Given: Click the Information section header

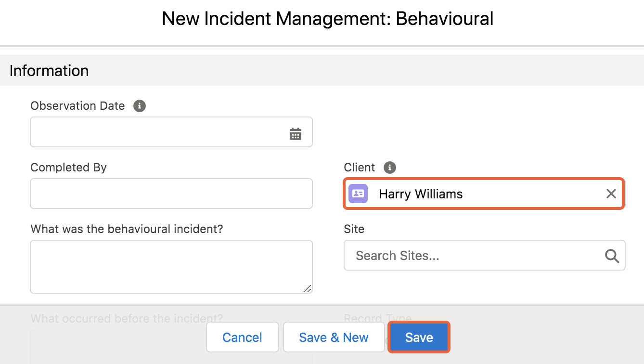Looking at the screenshot, I should [x=322, y=70].
